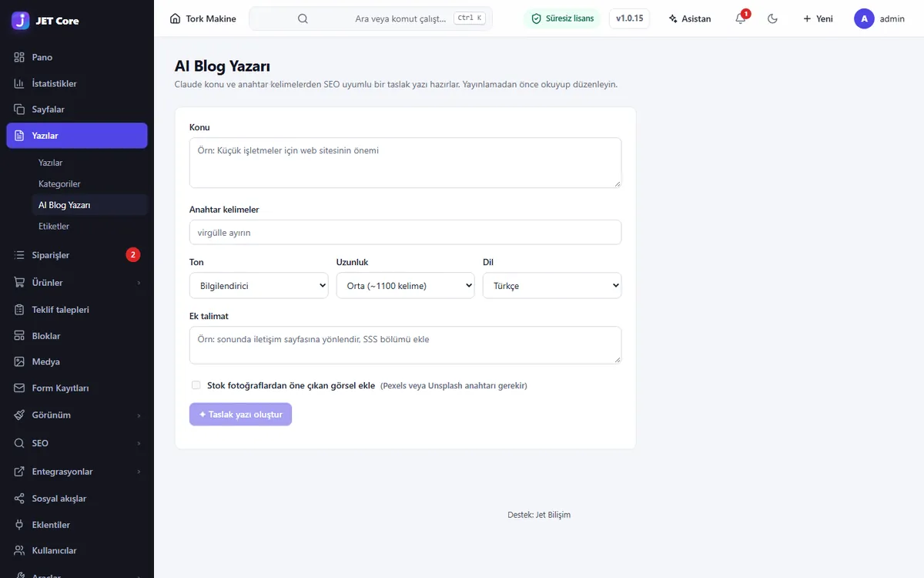Click the Ek talimat text area
Image resolution: width=924 pixels, height=578 pixels.
tap(405, 345)
